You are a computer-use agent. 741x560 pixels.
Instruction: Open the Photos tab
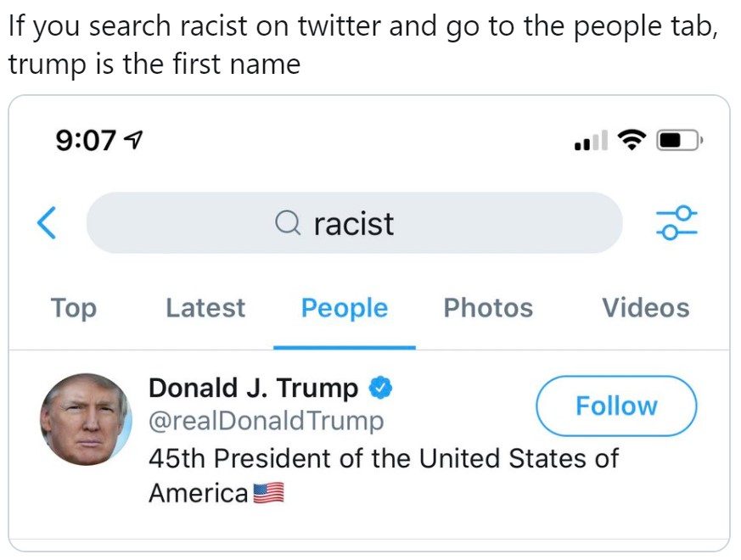pos(488,308)
